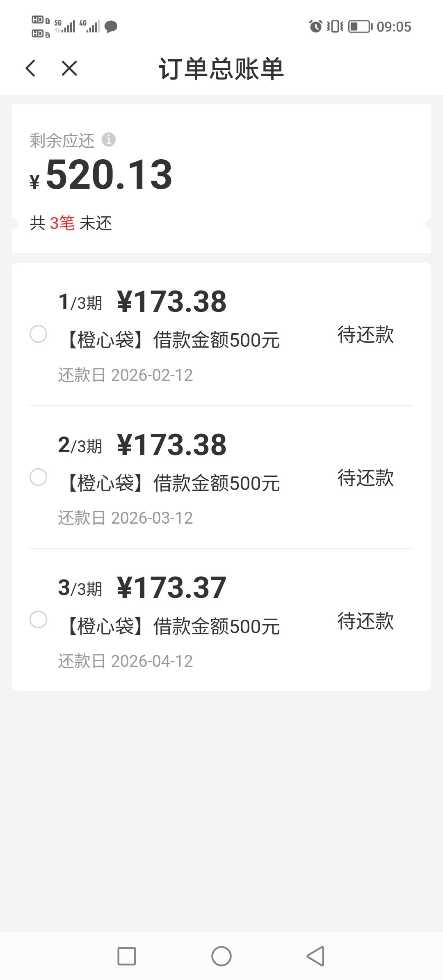
Task: Select the 3/3期 installment radio button
Action: [39, 620]
